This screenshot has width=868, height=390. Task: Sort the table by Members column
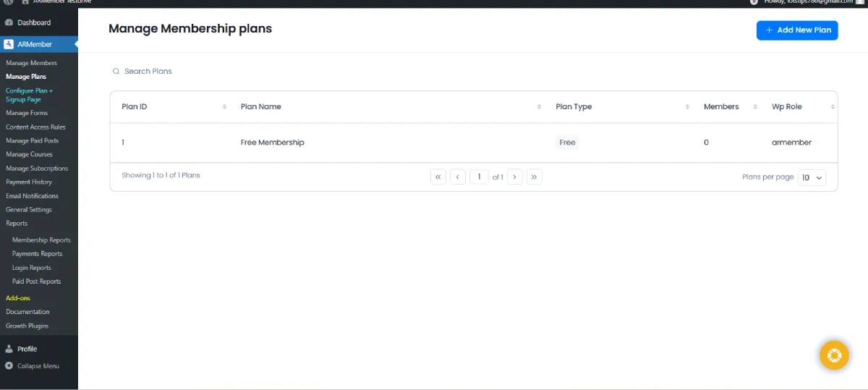point(754,107)
